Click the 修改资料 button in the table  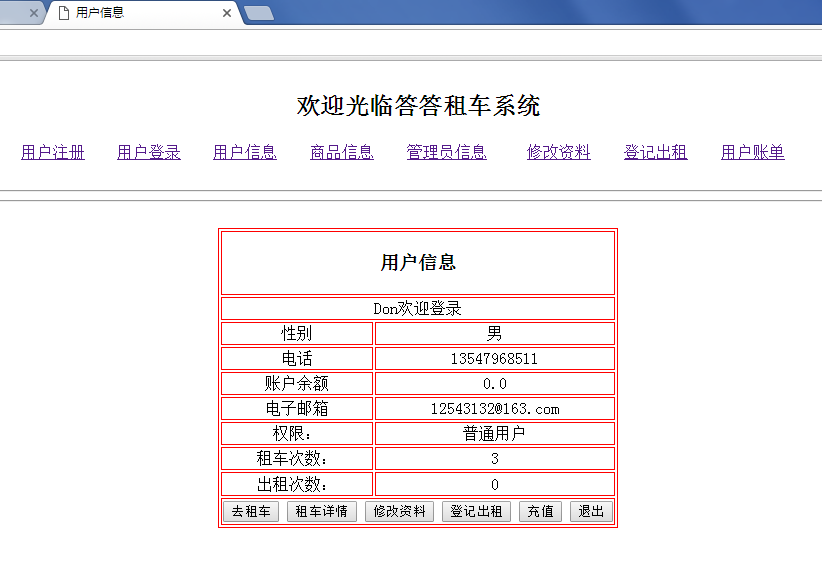(x=399, y=511)
